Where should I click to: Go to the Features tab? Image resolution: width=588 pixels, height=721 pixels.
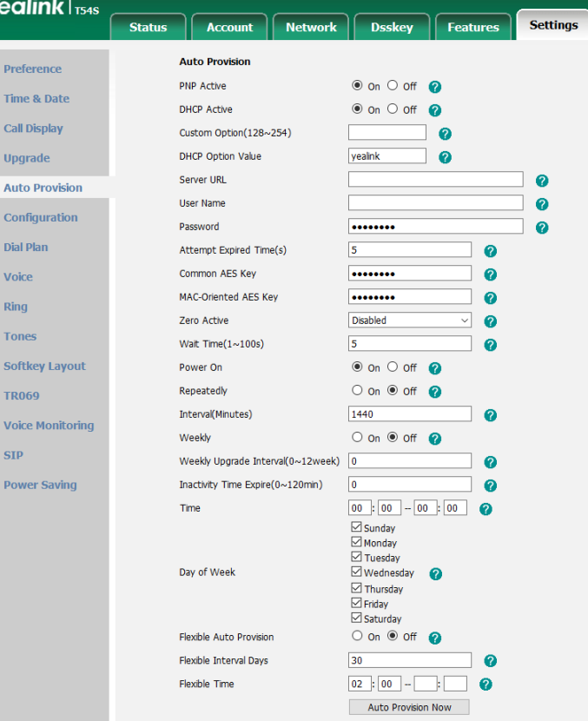(473, 27)
